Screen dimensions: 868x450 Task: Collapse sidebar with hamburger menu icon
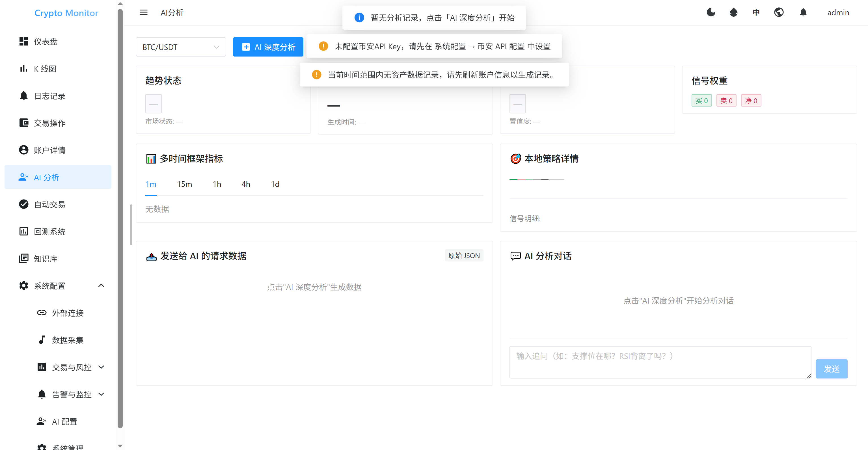[x=144, y=12]
